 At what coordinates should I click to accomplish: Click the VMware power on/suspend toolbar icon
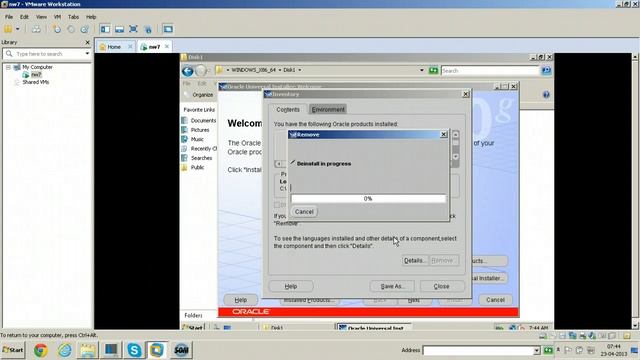[8, 29]
